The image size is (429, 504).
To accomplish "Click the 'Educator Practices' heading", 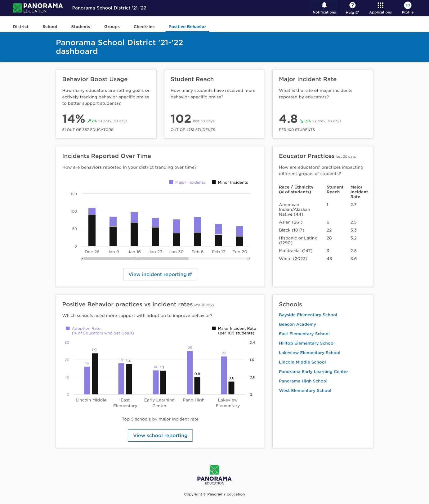I will [307, 156].
